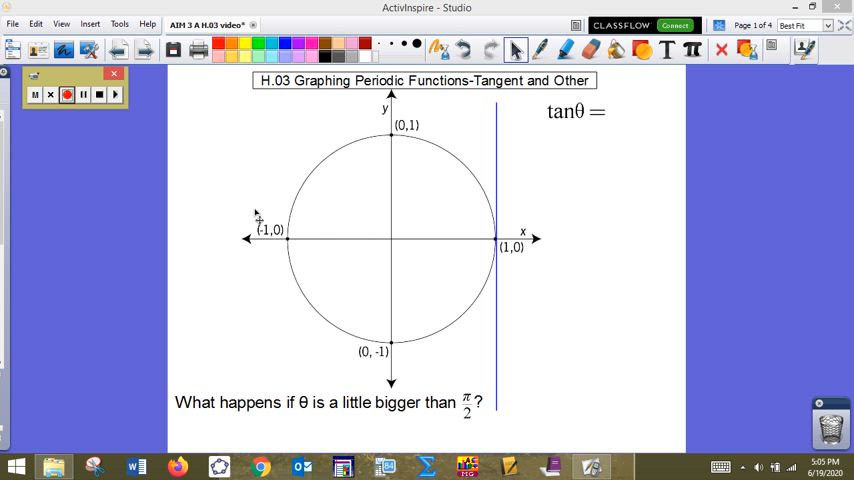The image size is (854, 480).
Task: Go to the previous page arrow
Action: 118,50
